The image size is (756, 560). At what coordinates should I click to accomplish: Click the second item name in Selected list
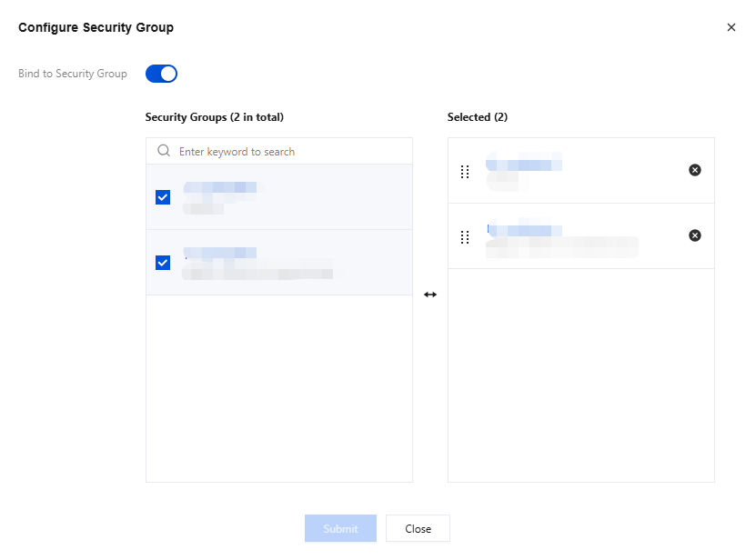click(x=519, y=230)
